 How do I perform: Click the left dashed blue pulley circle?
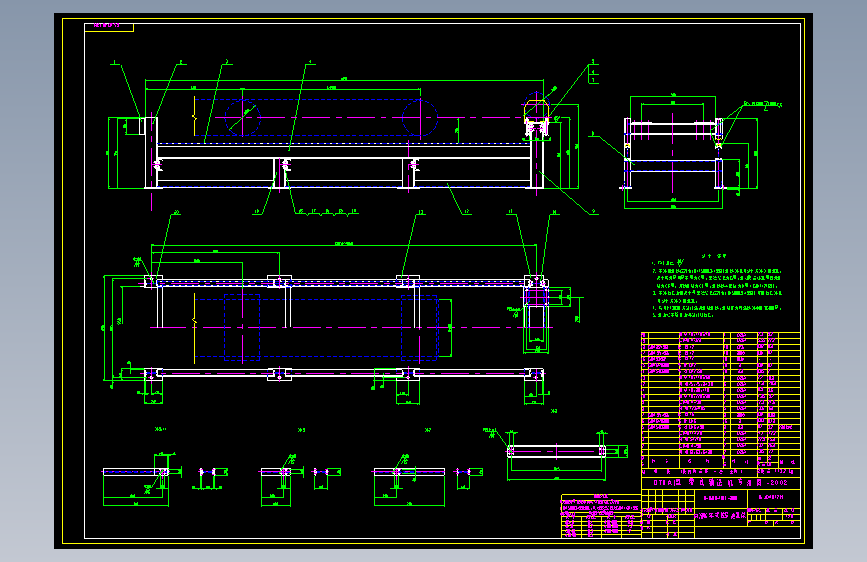[x=242, y=117]
